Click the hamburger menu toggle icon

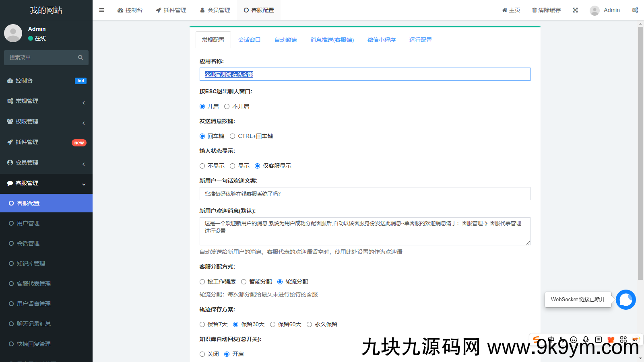coord(102,10)
